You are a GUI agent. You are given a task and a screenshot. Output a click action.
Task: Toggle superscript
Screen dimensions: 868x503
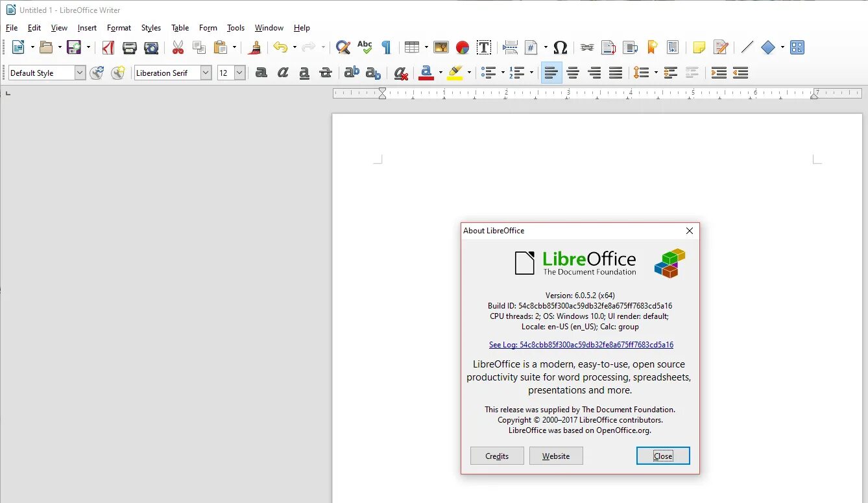[352, 73]
